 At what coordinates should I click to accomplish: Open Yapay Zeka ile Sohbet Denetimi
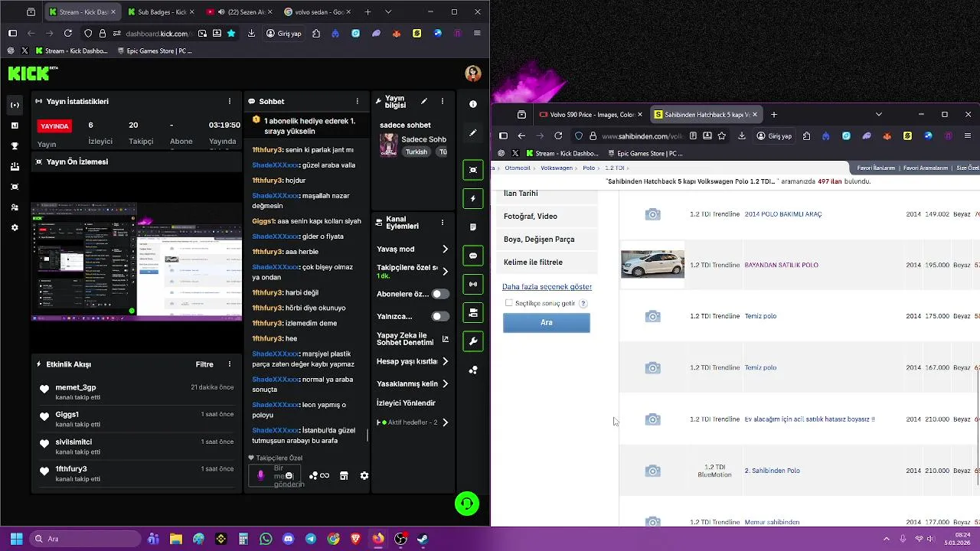(413, 339)
